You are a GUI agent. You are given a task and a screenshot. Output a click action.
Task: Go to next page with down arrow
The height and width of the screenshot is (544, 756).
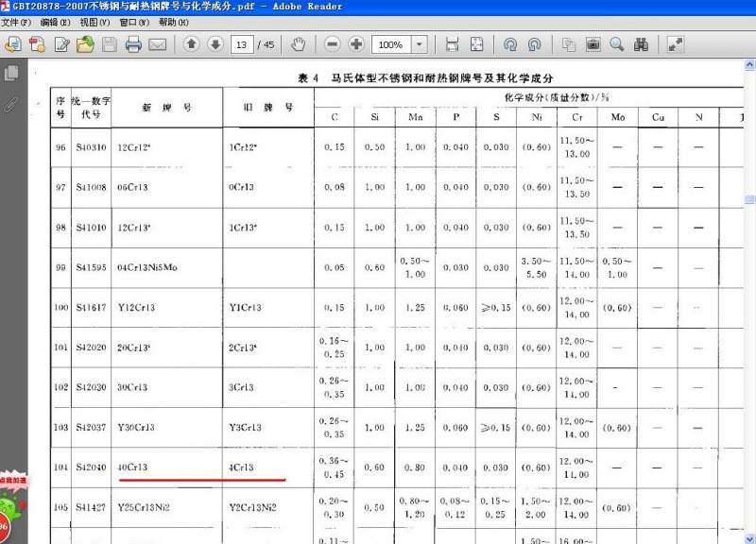(215, 44)
